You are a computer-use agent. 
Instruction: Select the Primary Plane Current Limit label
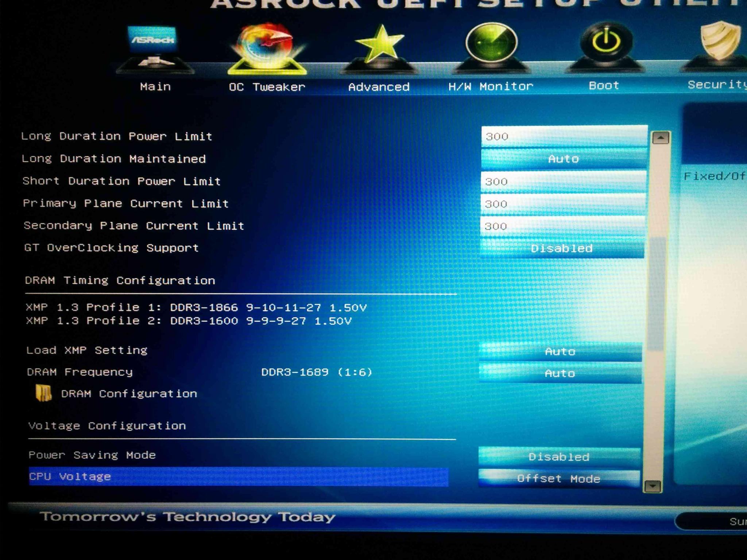click(126, 203)
